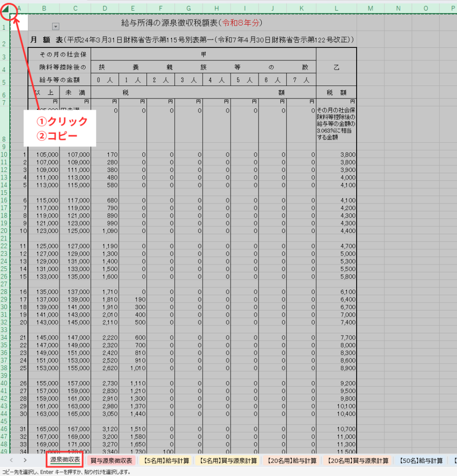Screen dimensions: 457x476
Task: Switch to the 源泉徴収表 sheet tab
Action: (65, 461)
